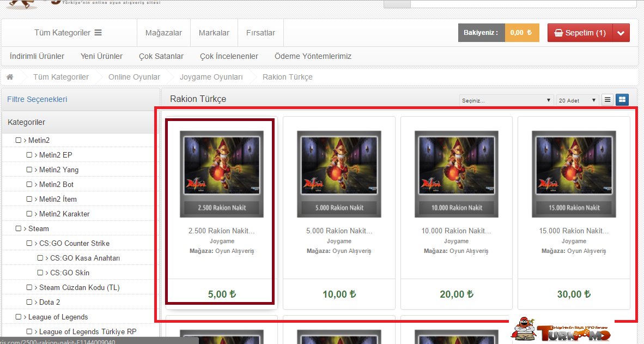Screen dimensions: 644x344
Task: Click the CS:GO Counter Strike label
Action: click(74, 243)
